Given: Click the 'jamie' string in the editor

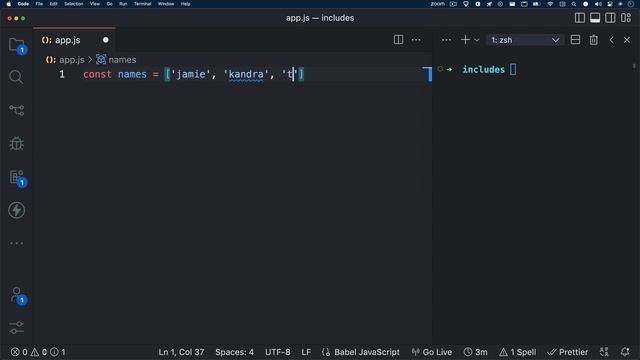Looking at the screenshot, I should point(191,74).
